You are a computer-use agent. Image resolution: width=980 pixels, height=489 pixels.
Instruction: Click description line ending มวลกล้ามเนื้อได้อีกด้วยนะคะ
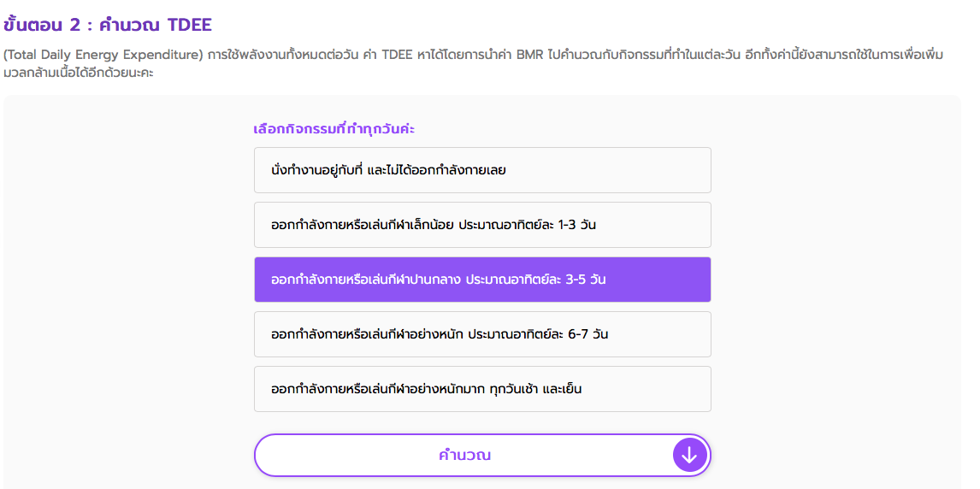[x=78, y=73]
